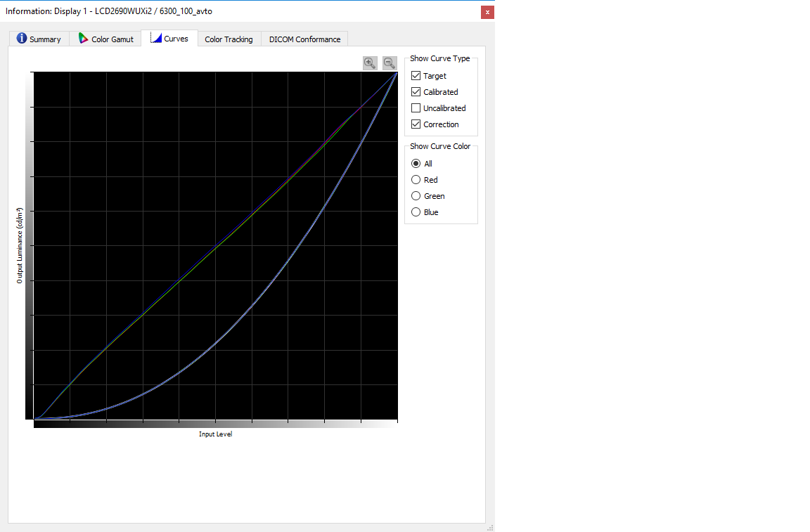Switch to DICOM Conformance tab
Viewport: 810px width, 532px height.
304,39
